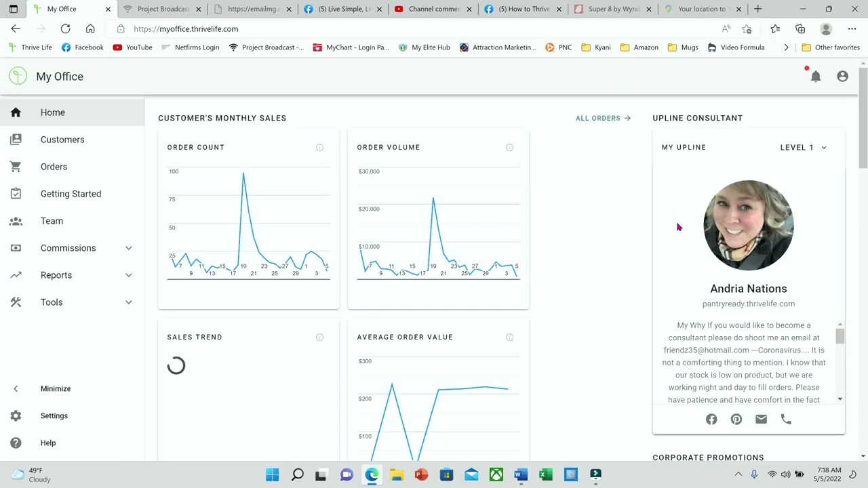Expand the Tools menu chevron

[x=129, y=302]
